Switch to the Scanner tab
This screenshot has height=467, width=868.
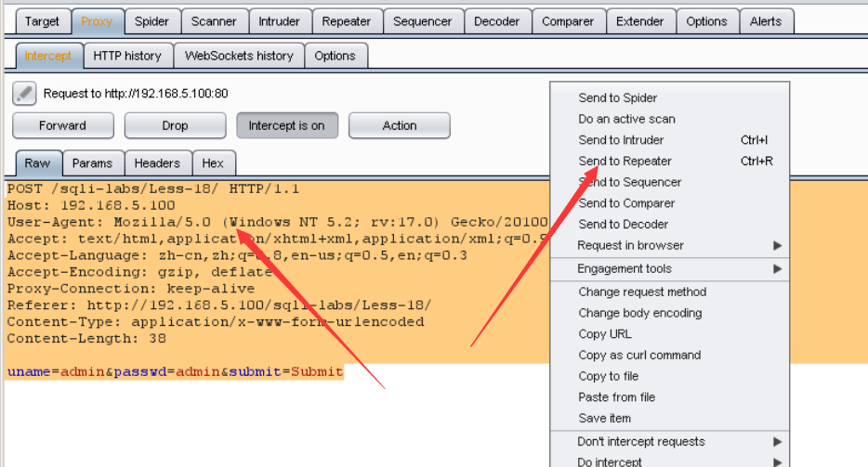coord(214,21)
